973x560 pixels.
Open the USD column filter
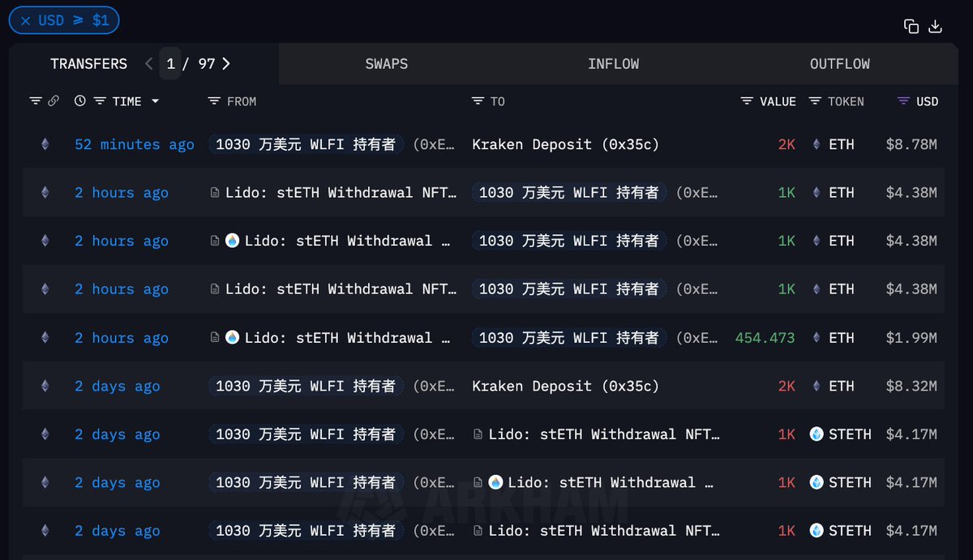tap(903, 101)
